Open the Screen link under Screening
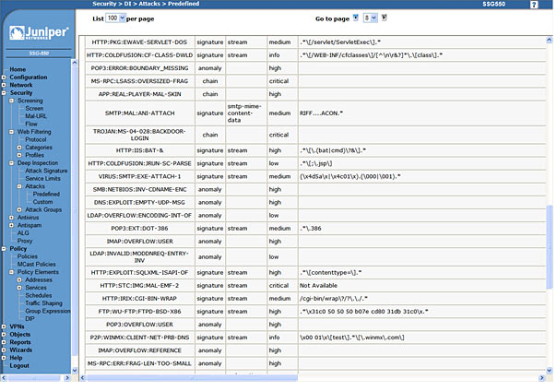The height and width of the screenshot is (383, 554). (x=34, y=108)
